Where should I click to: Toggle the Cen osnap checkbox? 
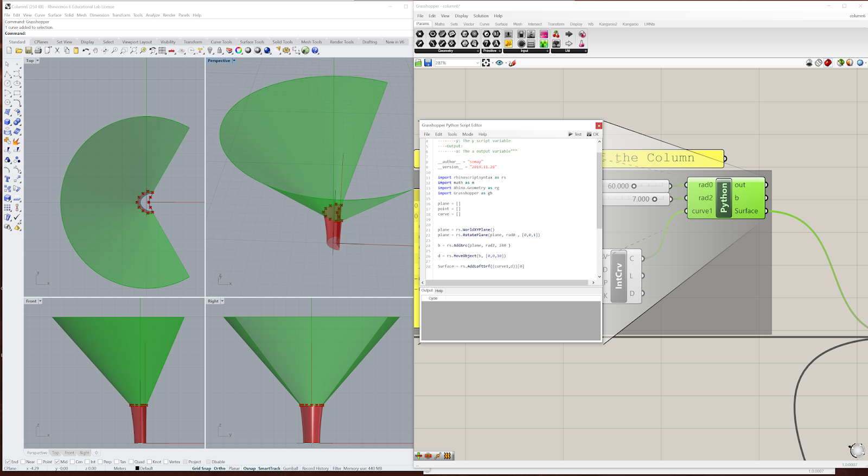(x=72, y=462)
